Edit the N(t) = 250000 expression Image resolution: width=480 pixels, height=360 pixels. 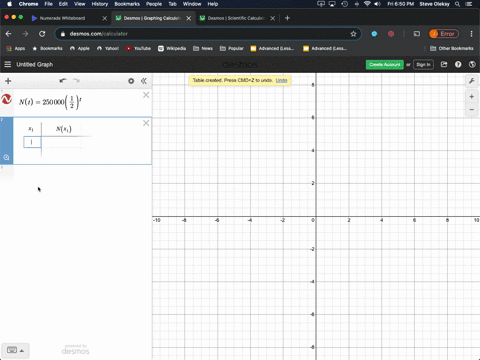50,102
